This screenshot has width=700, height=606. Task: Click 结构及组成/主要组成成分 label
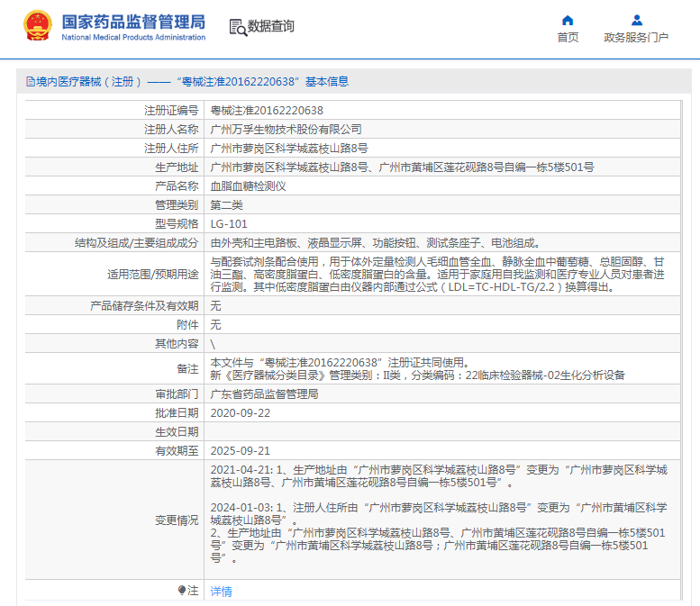137,243
